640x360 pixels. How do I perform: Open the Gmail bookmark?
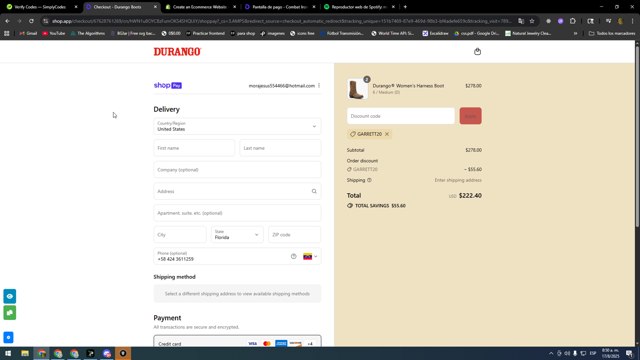[28, 33]
